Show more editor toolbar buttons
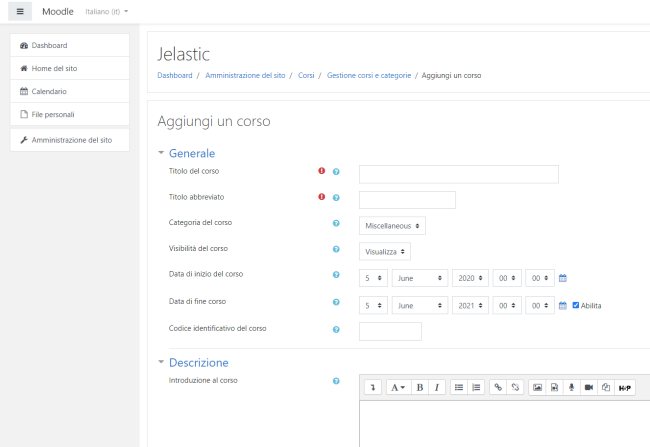650x447 pixels. 373,387
